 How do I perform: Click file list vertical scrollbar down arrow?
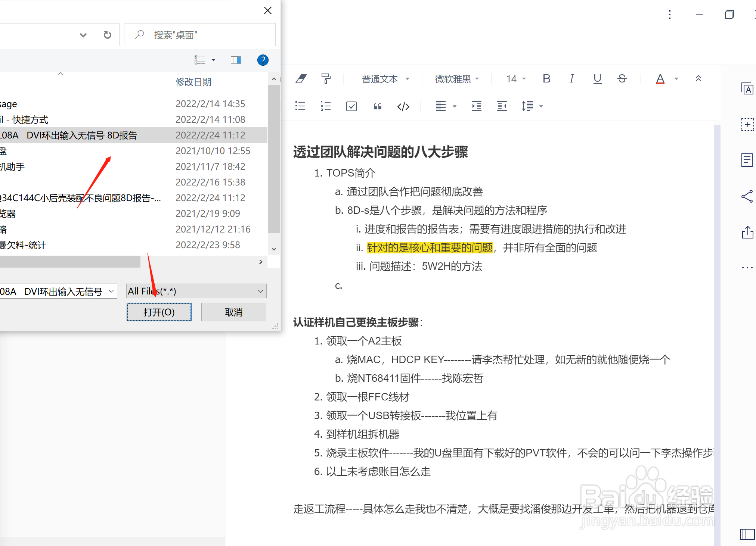[x=274, y=249]
